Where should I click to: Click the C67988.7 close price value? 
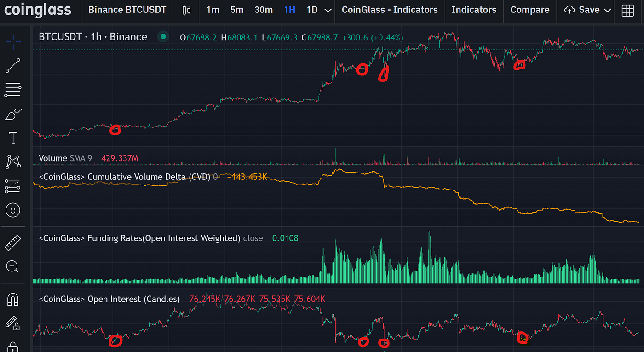pyautogui.click(x=320, y=37)
